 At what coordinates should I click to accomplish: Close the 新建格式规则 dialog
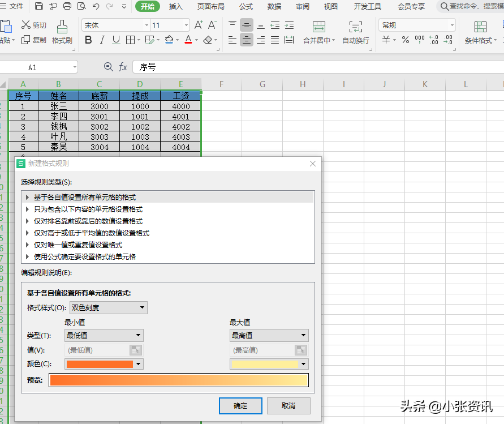pyautogui.click(x=313, y=164)
